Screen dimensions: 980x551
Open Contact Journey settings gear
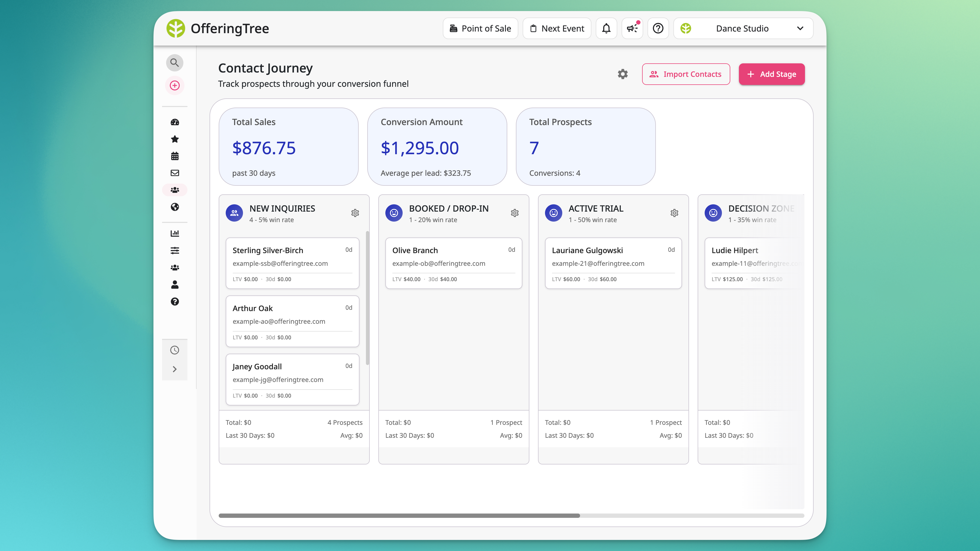623,74
